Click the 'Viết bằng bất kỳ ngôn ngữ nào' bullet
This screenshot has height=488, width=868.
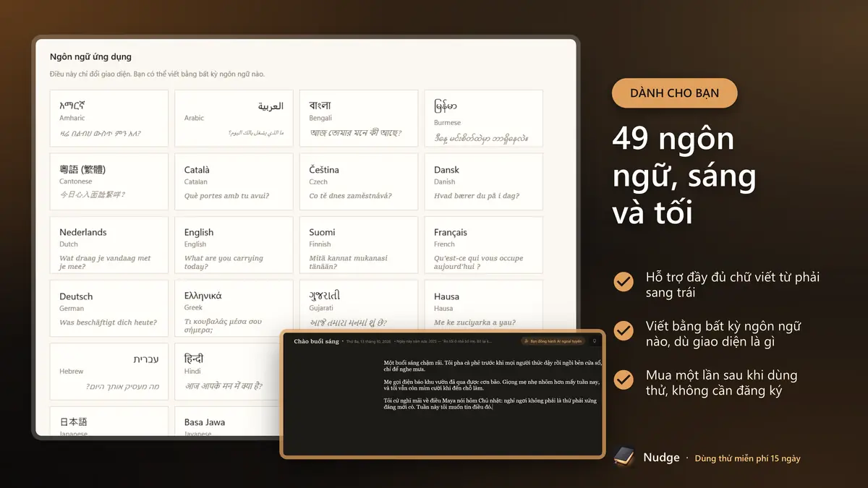click(x=723, y=334)
